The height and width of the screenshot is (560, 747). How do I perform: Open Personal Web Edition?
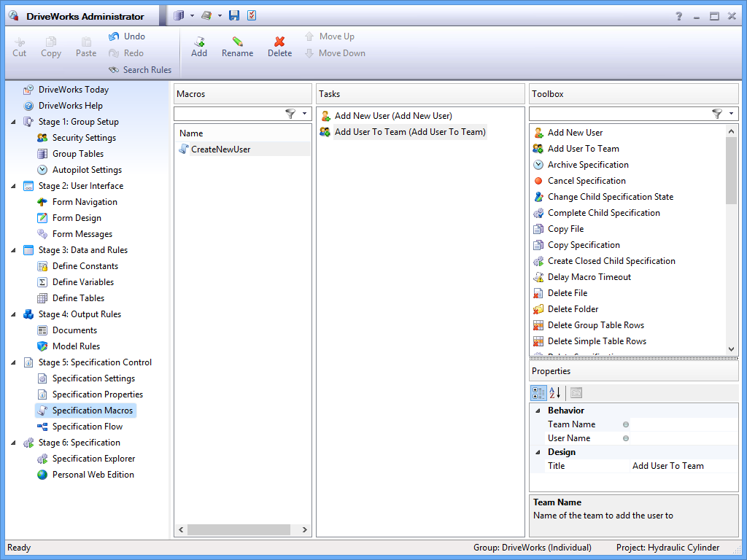93,475
